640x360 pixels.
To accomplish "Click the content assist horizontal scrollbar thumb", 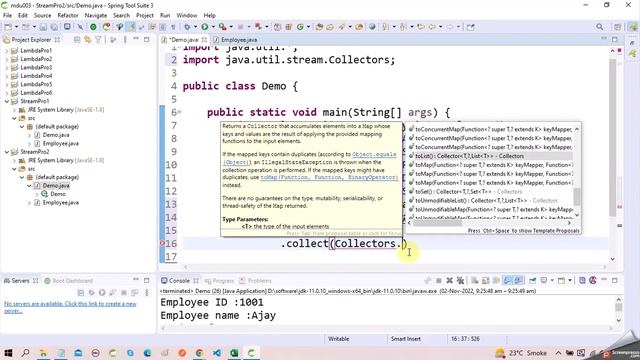I will [437, 223].
